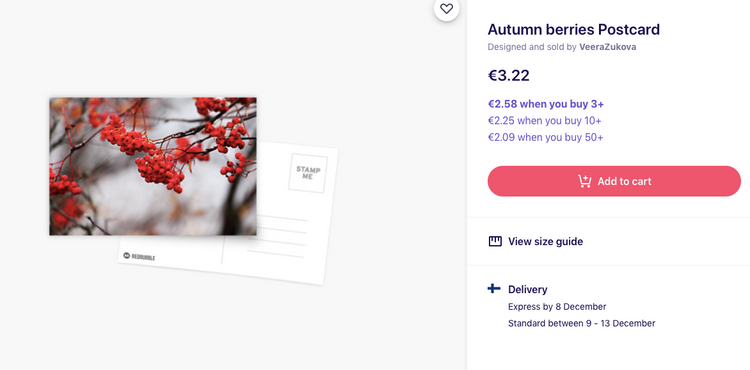750x370 pixels.
Task: Select the €2.25 when you buy 10+ offer
Action: click(545, 120)
